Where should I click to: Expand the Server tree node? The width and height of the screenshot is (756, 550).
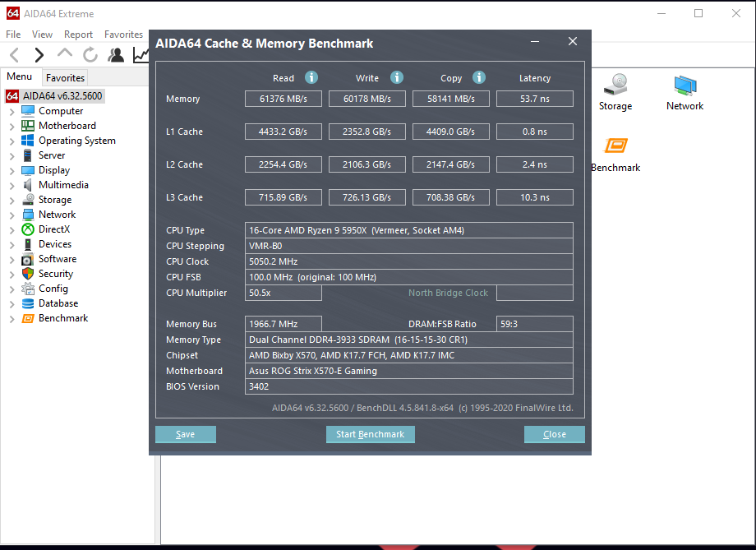pyautogui.click(x=12, y=156)
